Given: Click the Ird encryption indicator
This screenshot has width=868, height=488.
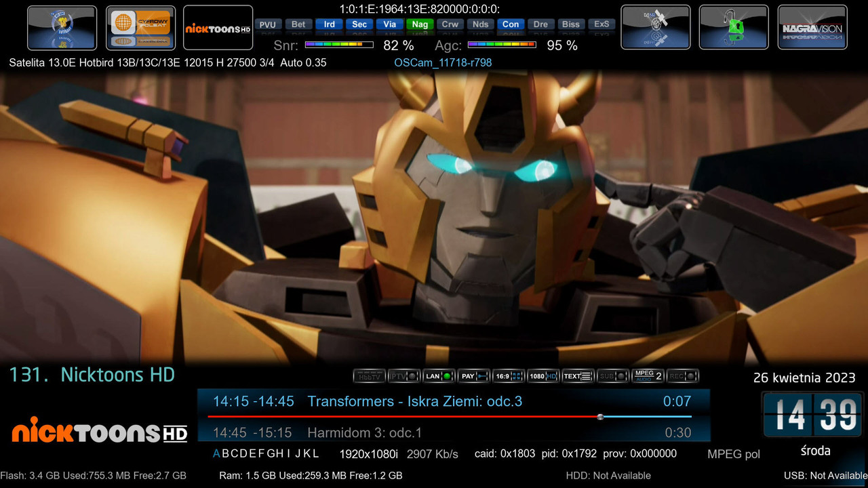Looking at the screenshot, I should pos(329,24).
